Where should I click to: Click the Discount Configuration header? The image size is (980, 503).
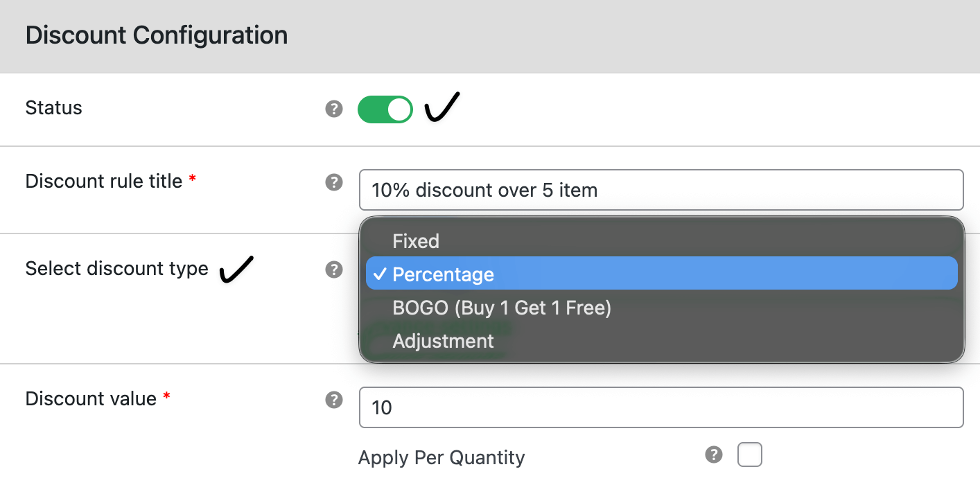click(x=156, y=35)
